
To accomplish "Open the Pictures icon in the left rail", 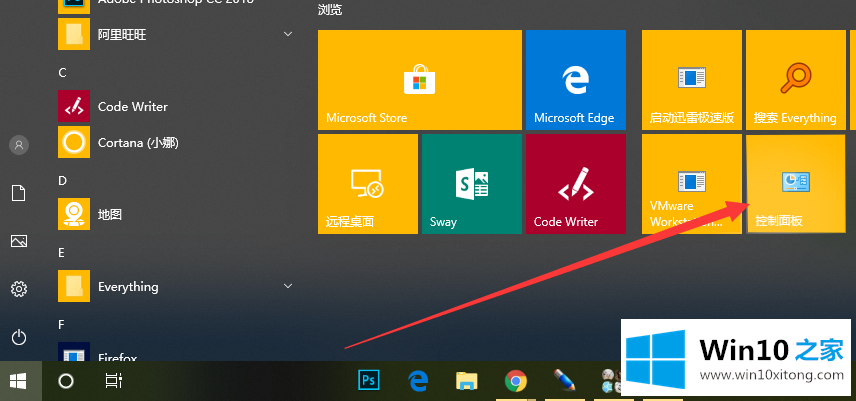I will (19, 241).
